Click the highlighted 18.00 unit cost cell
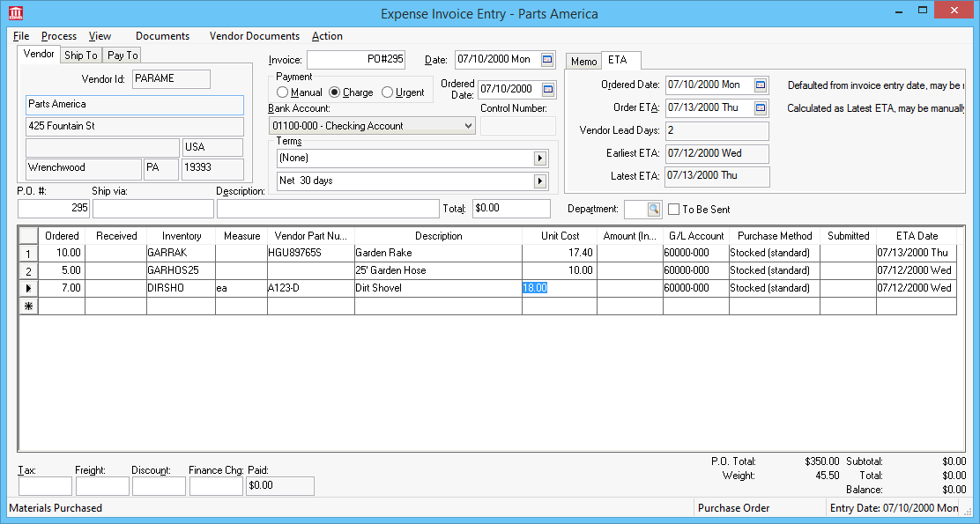The height and width of the screenshot is (524, 980). pyautogui.click(x=560, y=288)
